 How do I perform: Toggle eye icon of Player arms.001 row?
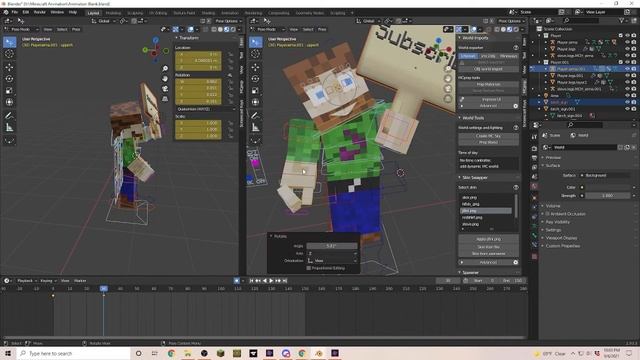click(x=627, y=69)
